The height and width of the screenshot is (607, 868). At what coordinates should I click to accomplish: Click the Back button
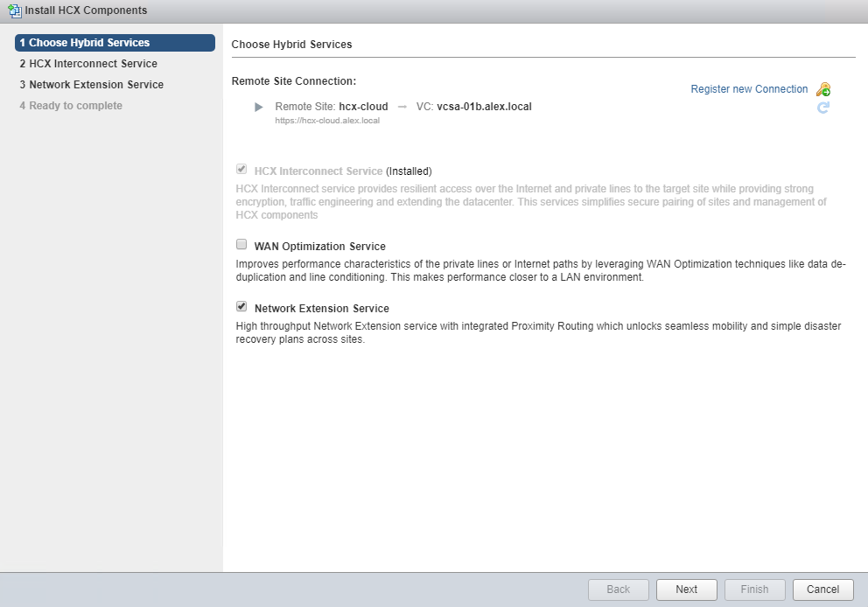point(618,590)
